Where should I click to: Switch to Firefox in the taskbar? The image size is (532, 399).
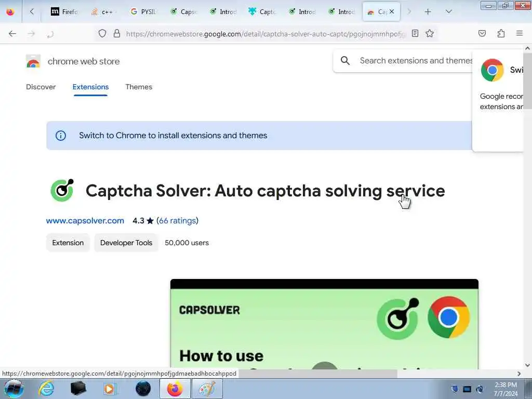point(175,389)
